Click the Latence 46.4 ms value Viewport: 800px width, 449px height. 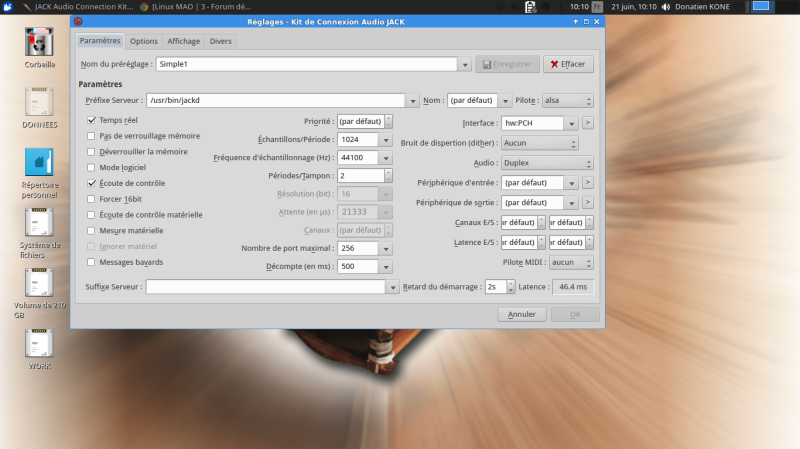(573, 287)
